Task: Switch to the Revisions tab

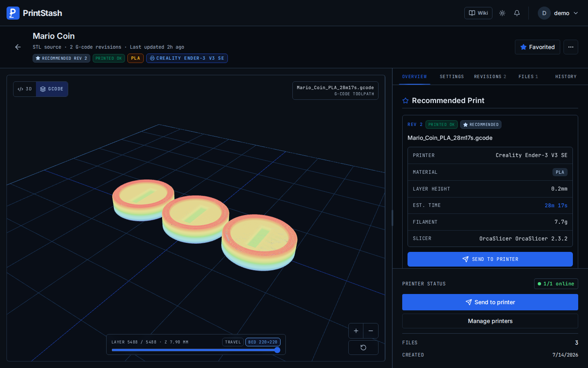Action: (x=490, y=76)
